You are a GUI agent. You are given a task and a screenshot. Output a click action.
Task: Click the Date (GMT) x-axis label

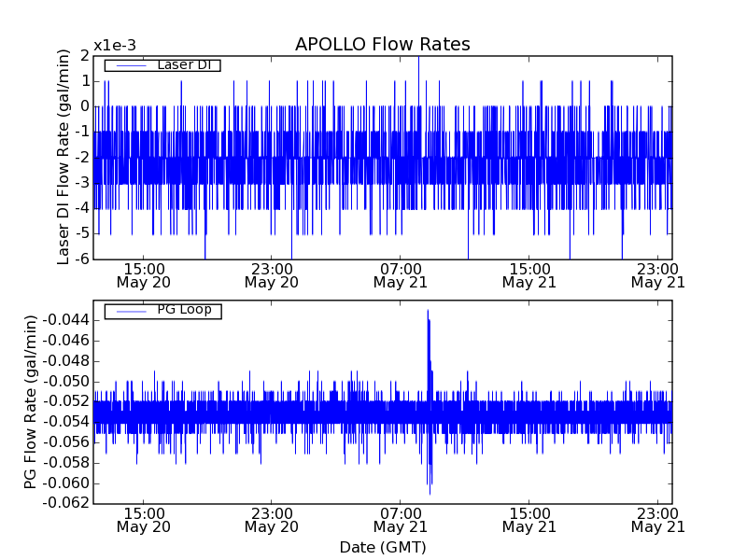(382, 547)
